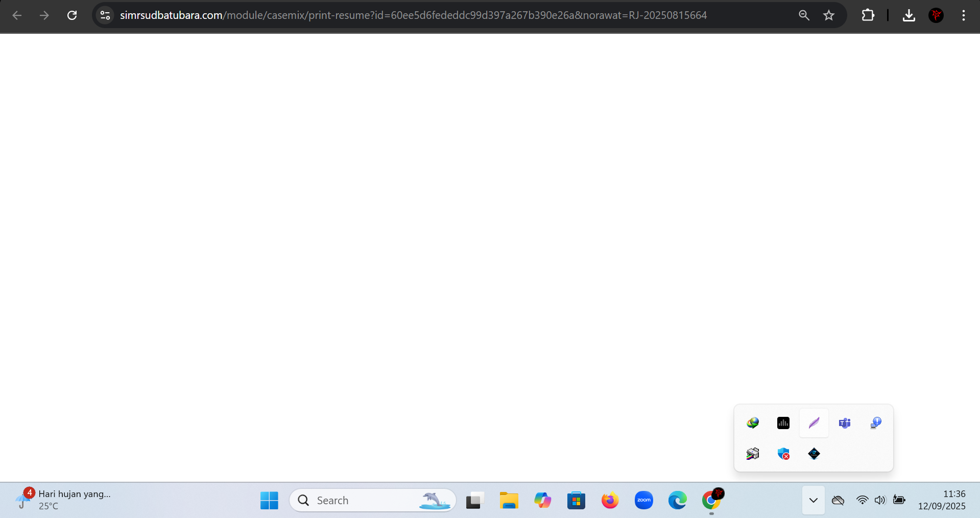The width and height of the screenshot is (980, 518).
Task: Click the volume speaker icon
Action: pyautogui.click(x=880, y=500)
